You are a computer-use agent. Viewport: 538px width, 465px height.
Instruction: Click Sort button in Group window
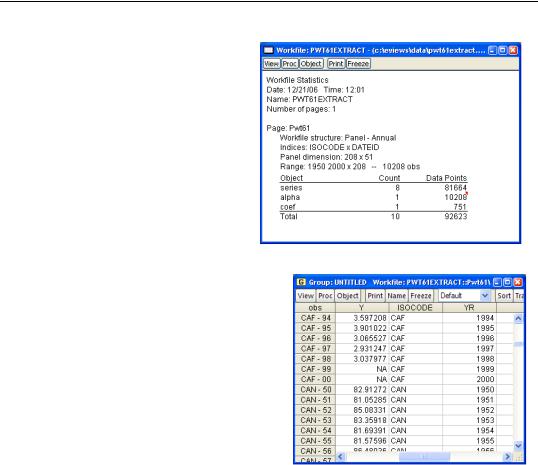(x=504, y=296)
